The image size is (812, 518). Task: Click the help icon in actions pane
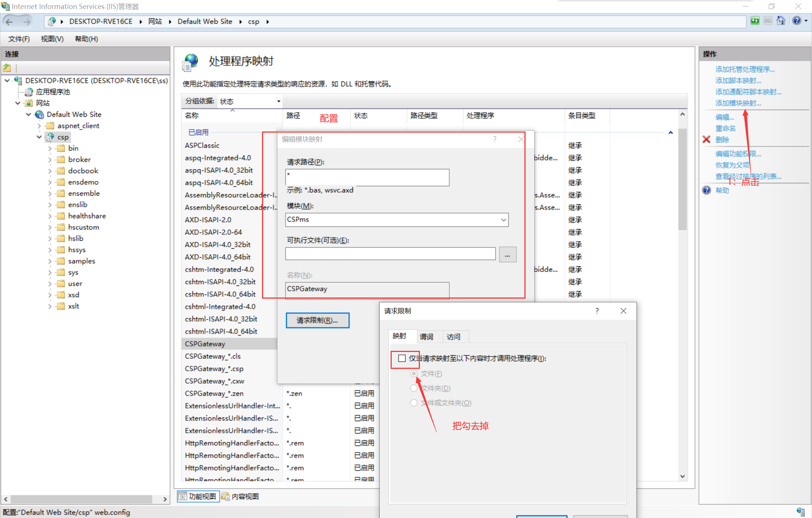click(707, 190)
